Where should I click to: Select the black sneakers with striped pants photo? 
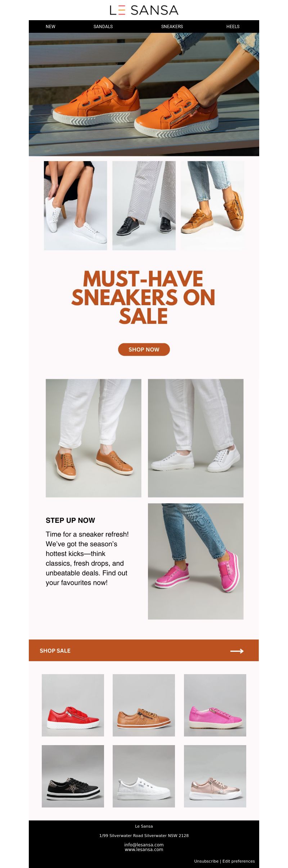point(144,205)
